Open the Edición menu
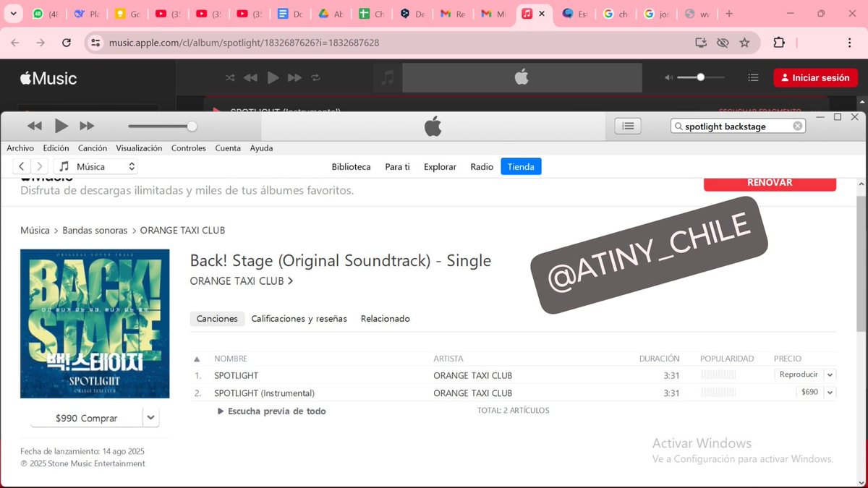The width and height of the screenshot is (868, 488). [x=56, y=148]
